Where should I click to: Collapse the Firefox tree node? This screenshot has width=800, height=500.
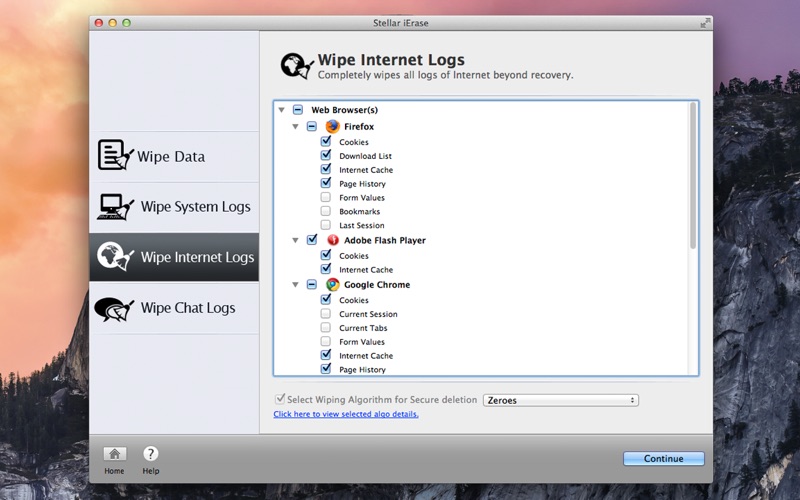[x=295, y=126]
